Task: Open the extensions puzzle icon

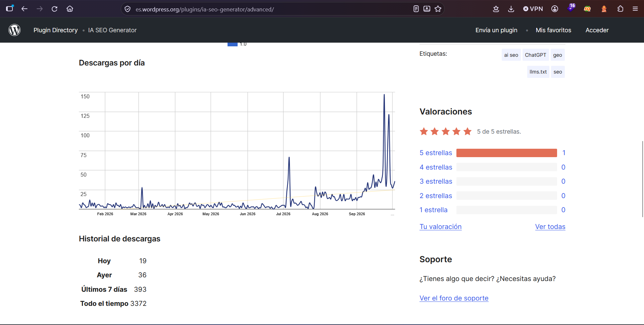Action: point(620,9)
